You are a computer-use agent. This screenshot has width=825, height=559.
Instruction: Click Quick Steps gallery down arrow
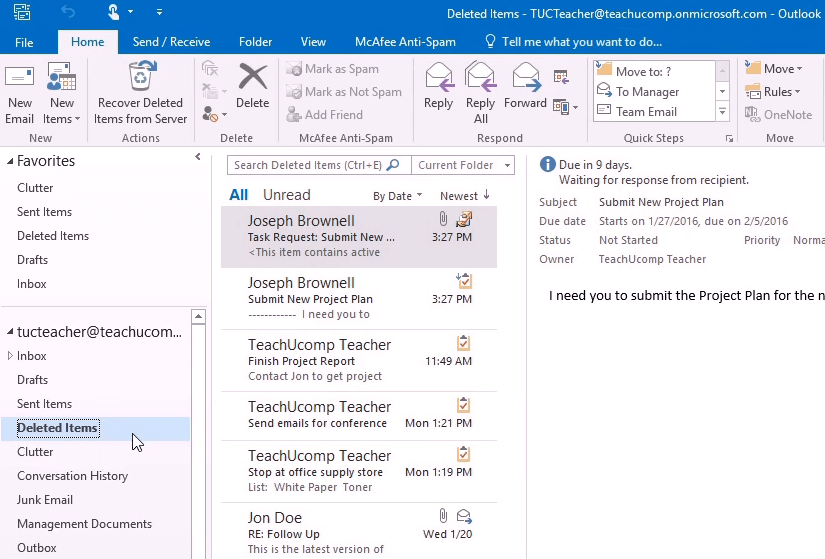point(723,92)
